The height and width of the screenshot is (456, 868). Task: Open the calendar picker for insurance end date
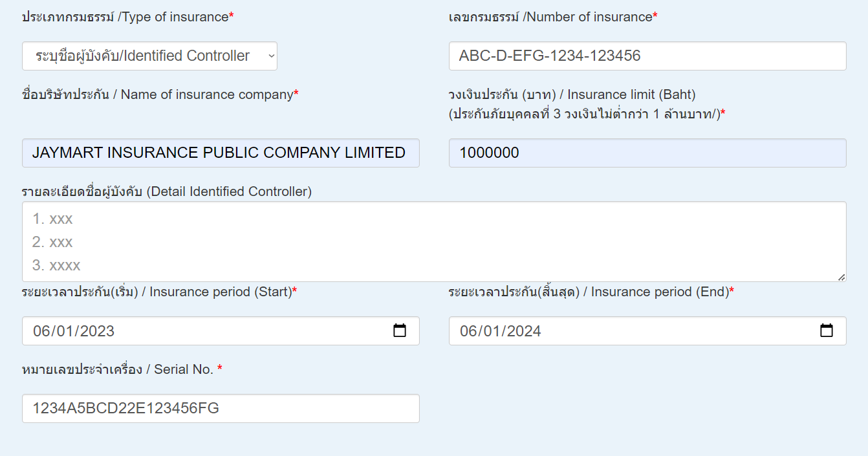(x=826, y=331)
